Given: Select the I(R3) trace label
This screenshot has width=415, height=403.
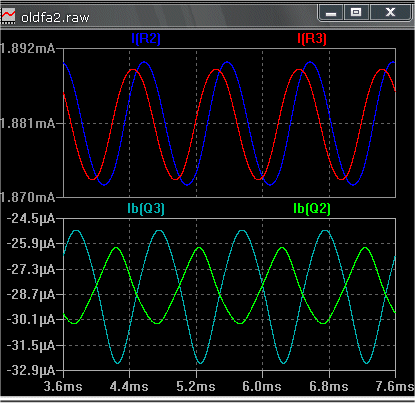Looking at the screenshot, I should [312, 39].
